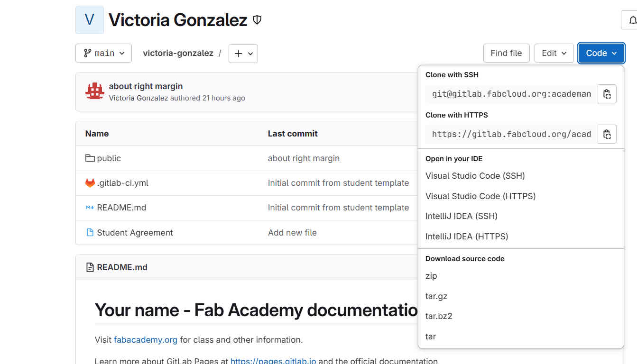Image resolution: width=637 pixels, height=364 pixels.
Task: Click the GitLab fox icon for .gitlab-ci.yml
Action: click(90, 183)
